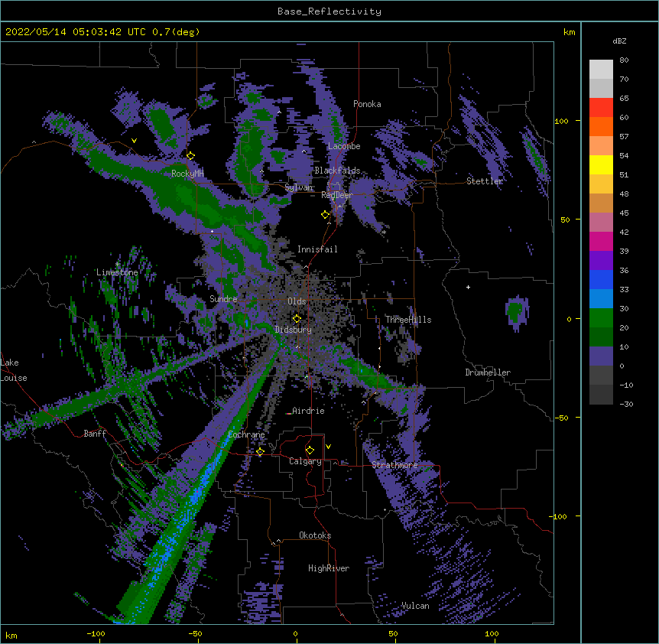Select the light blue swatch above 30 dBZ
Viewport: 659px width, 644px height.
[x=601, y=298]
